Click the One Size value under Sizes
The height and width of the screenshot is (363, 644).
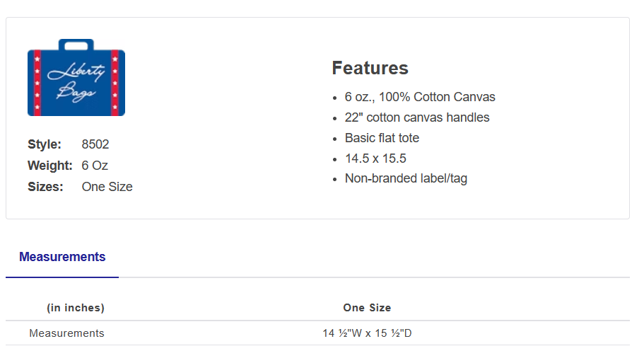[107, 187]
